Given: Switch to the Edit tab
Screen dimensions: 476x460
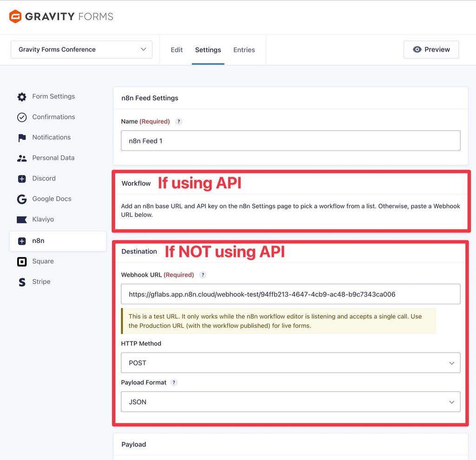Looking at the screenshot, I should [177, 50].
